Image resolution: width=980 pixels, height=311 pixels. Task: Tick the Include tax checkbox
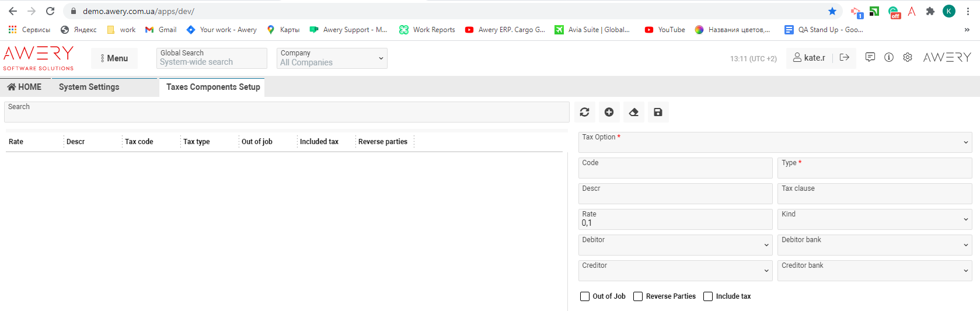708,296
